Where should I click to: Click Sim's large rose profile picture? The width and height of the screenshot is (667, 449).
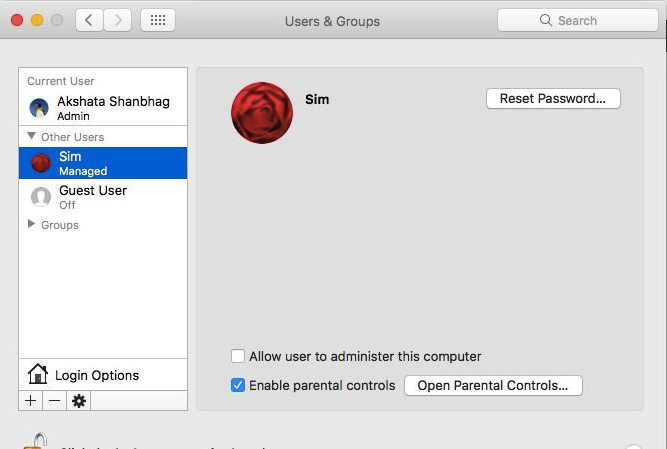pos(262,113)
